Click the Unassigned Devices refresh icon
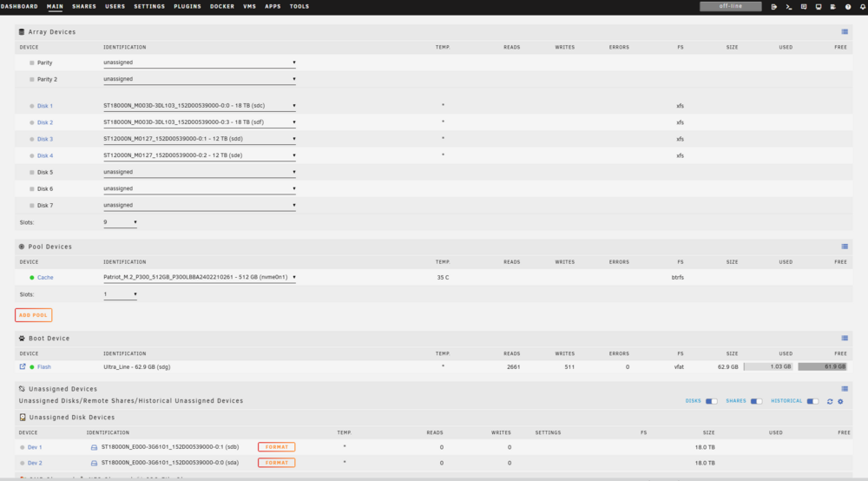 click(x=830, y=401)
